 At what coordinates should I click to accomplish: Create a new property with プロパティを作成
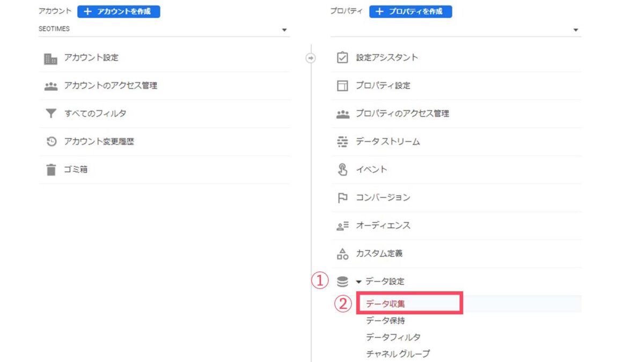(411, 11)
